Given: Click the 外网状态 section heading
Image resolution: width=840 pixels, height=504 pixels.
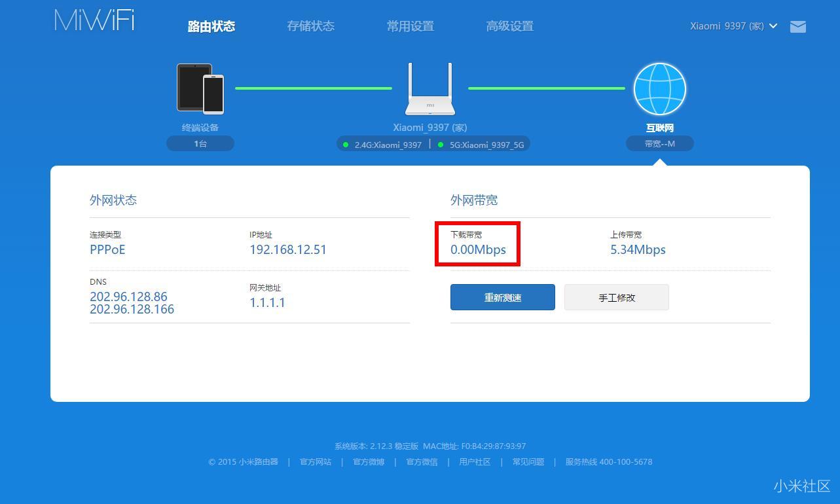Looking at the screenshot, I should [x=113, y=200].
